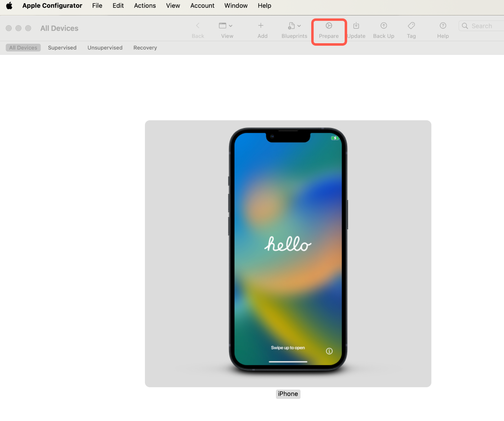Click the Back Up device icon

383,26
